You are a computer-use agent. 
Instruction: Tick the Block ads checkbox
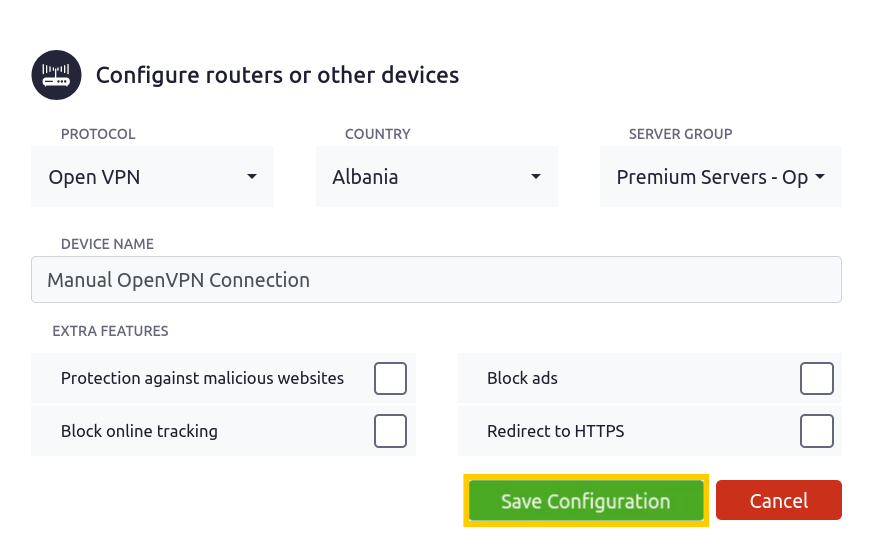click(x=817, y=378)
